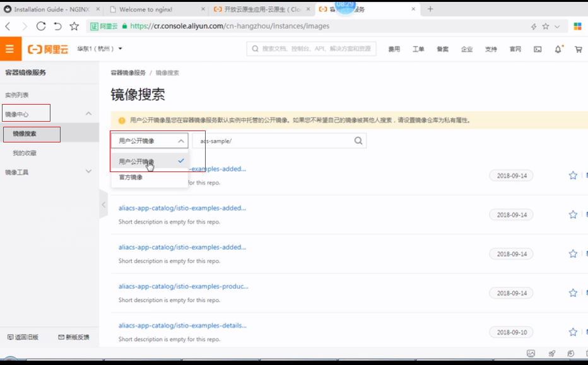Close the Installation Guide - NGINX tab

[98, 9]
